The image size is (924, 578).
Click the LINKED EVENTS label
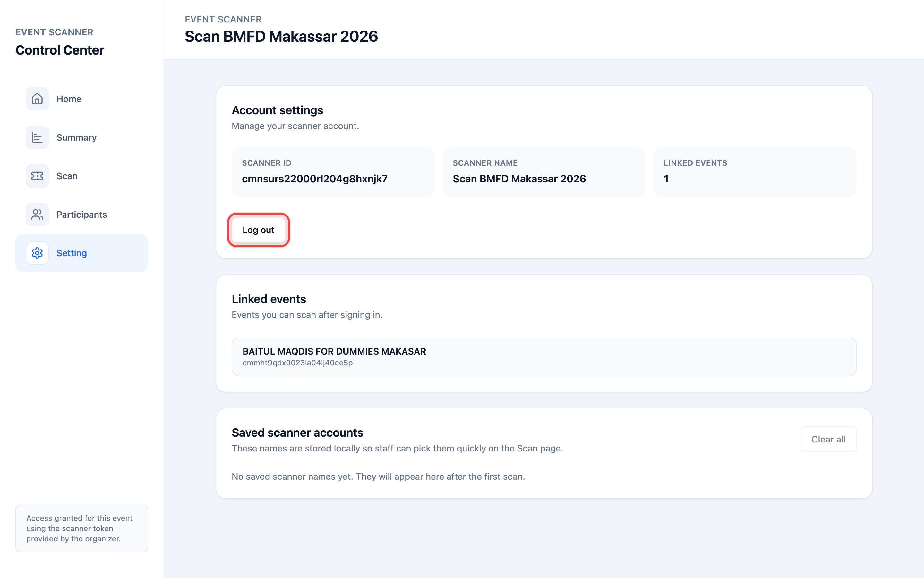[695, 163]
